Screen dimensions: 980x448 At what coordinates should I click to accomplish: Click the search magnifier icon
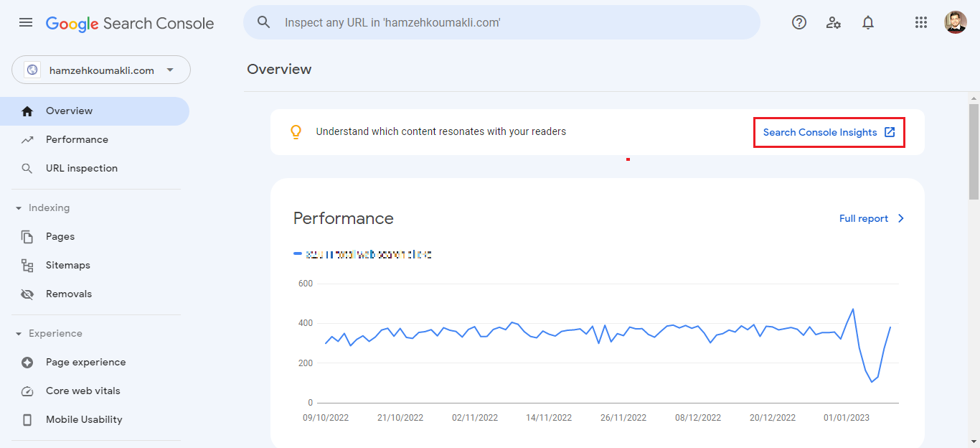click(264, 22)
